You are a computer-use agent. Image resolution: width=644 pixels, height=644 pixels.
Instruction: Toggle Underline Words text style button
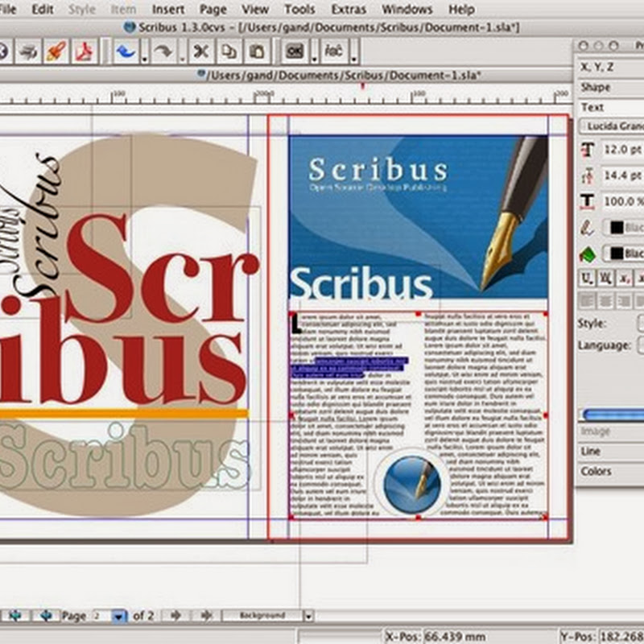606,279
